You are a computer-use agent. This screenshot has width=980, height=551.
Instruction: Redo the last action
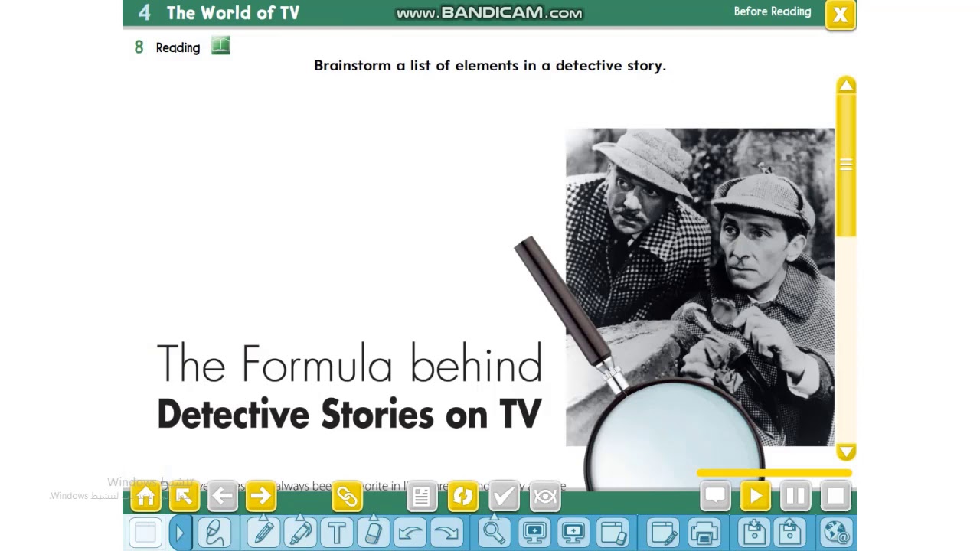pos(447,532)
